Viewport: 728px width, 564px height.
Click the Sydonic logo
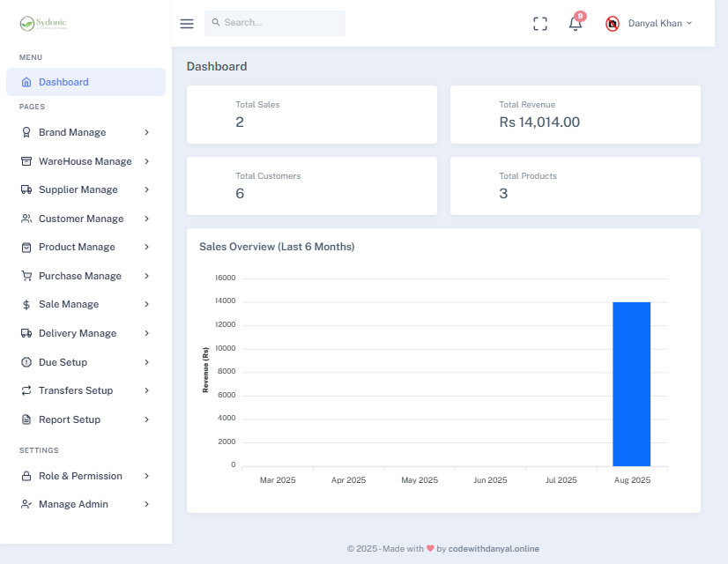pos(43,24)
